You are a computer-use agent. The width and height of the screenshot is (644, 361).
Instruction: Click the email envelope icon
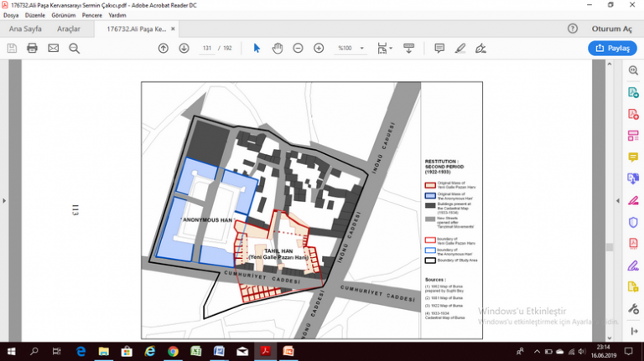(x=53, y=48)
